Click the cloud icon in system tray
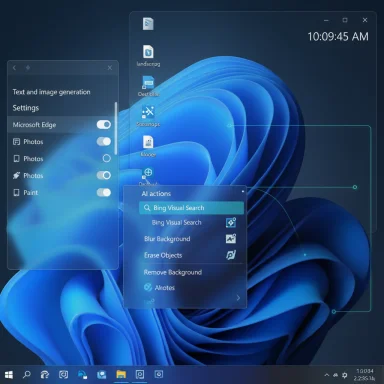 coord(336,375)
